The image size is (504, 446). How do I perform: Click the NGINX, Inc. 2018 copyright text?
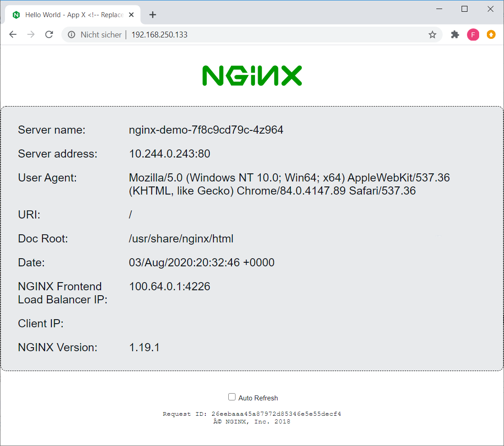point(252,422)
